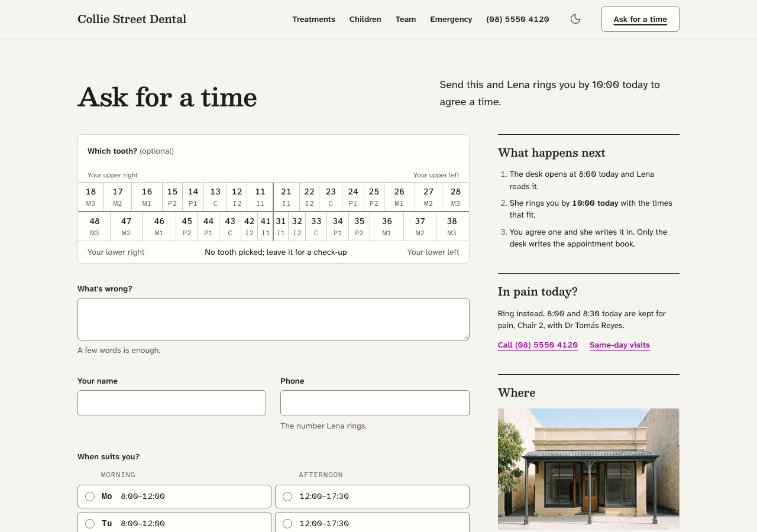757x532 pixels.
Task: Select tooth 28 M3 upper left
Action: (x=455, y=197)
